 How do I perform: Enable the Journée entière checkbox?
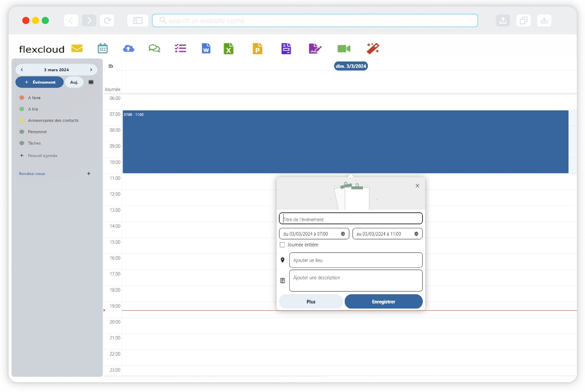tap(282, 245)
